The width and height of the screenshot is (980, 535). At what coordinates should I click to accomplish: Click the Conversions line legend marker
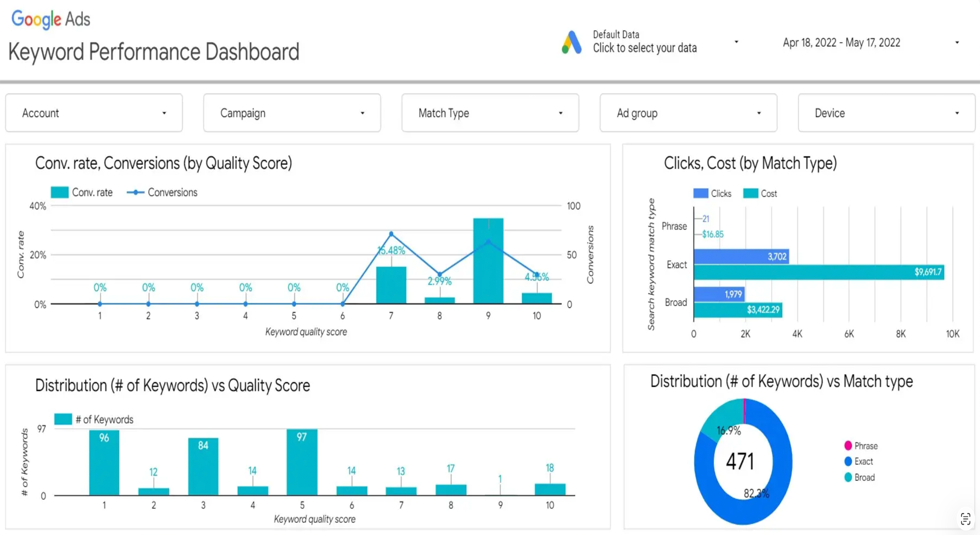click(135, 193)
